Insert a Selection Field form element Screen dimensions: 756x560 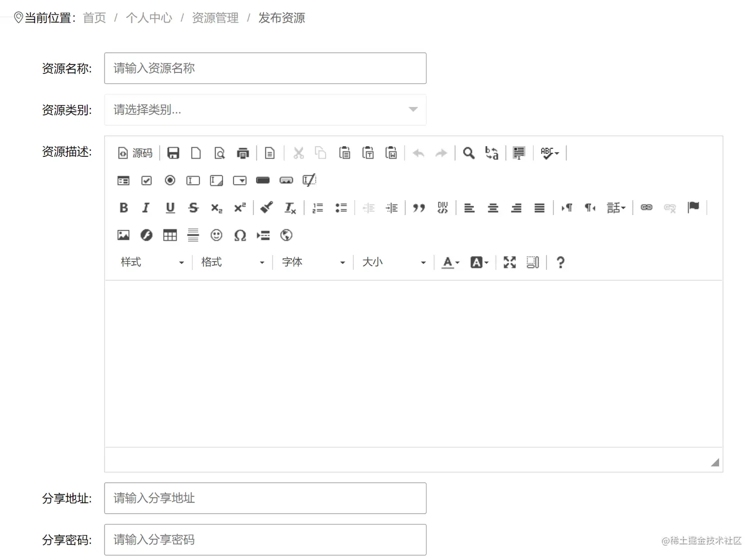pos(240,180)
